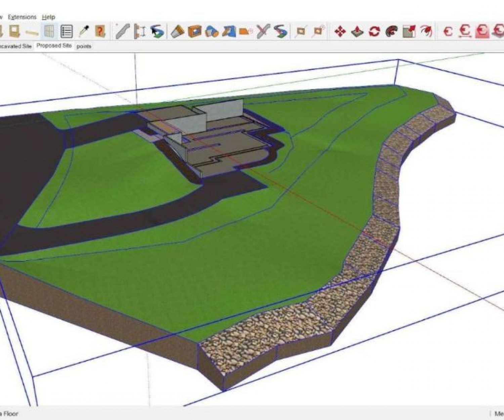The image size is (504, 420).
Task: Select the Rotate tool with red circular arrows
Action: (x=374, y=31)
